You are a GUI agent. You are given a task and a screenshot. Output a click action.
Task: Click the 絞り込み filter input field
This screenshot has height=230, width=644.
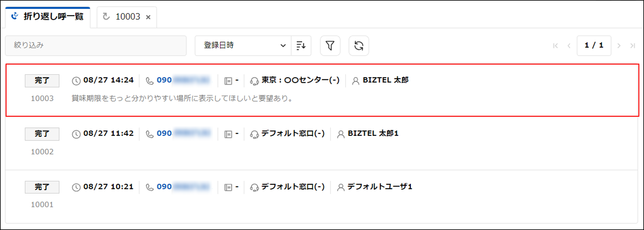[96, 46]
